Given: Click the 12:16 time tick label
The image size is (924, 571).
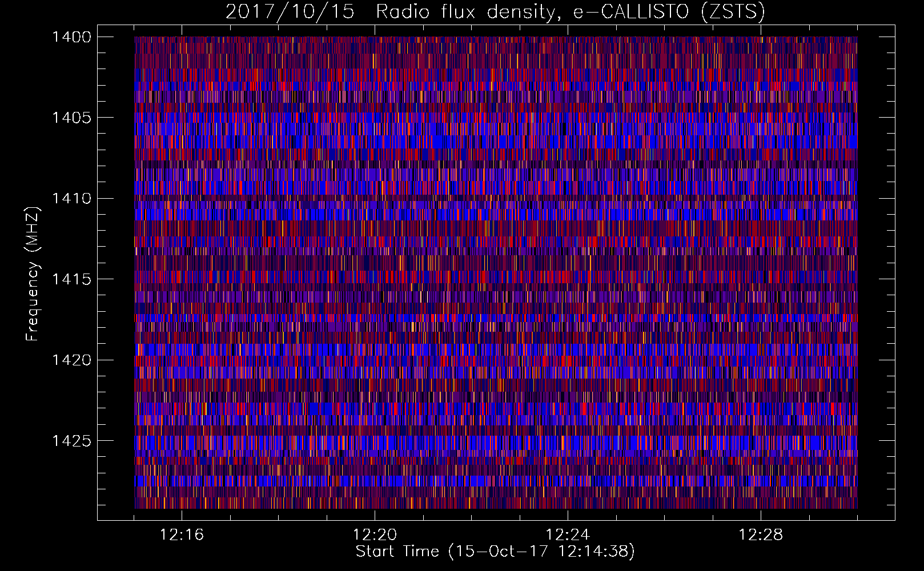Looking at the screenshot, I should [x=182, y=535].
